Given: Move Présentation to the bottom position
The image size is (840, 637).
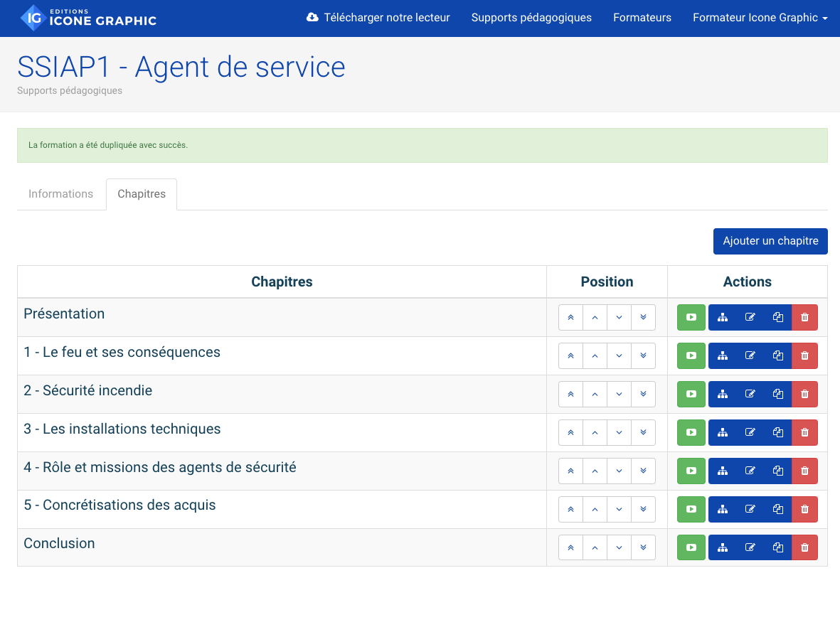Looking at the screenshot, I should (x=644, y=317).
